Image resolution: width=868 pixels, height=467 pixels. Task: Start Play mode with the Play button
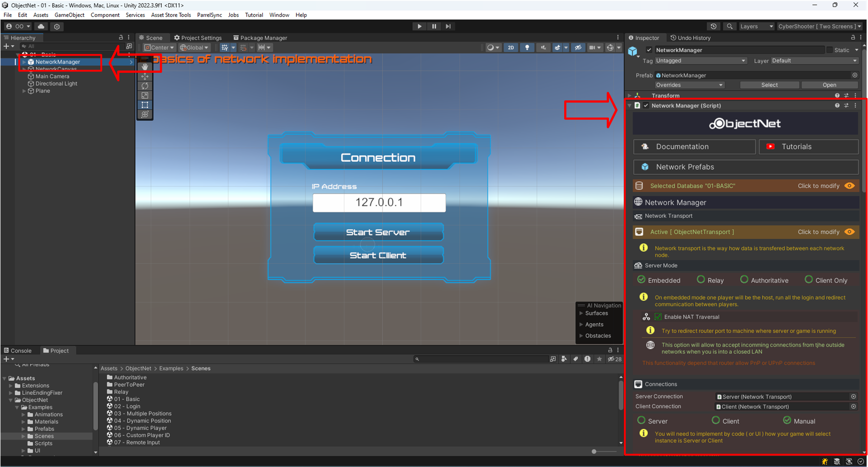coord(420,26)
